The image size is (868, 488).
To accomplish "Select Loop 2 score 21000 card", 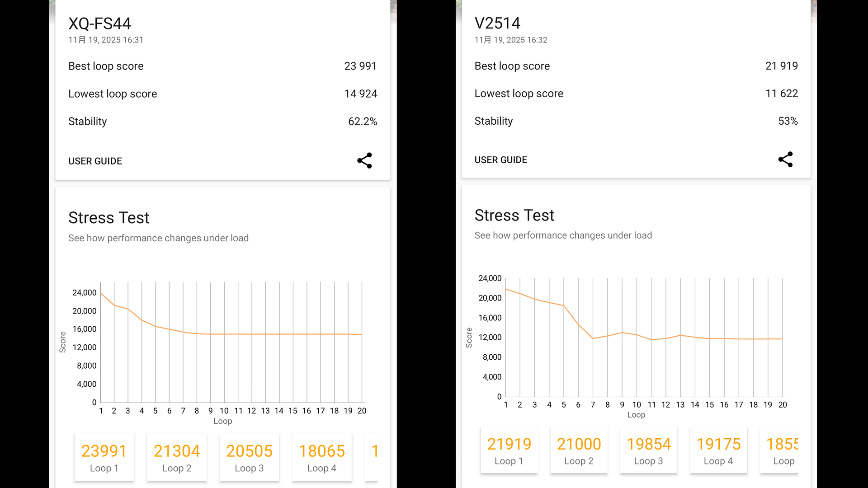I will pos(579,450).
